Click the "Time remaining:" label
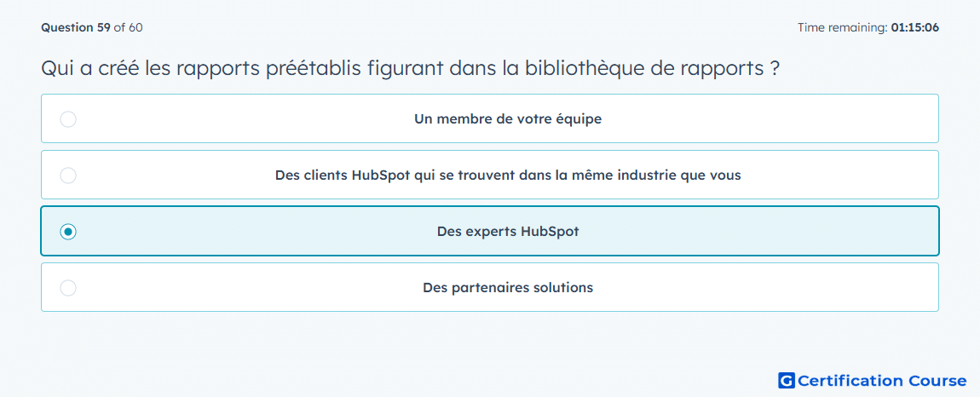Image resolution: width=980 pixels, height=397 pixels. pyautogui.click(x=843, y=27)
